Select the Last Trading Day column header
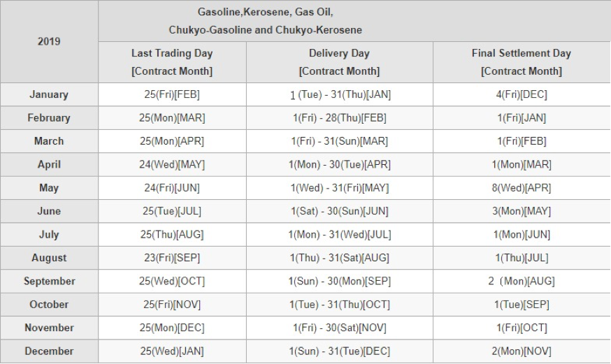The width and height of the screenshot is (611, 364). pyautogui.click(x=172, y=62)
